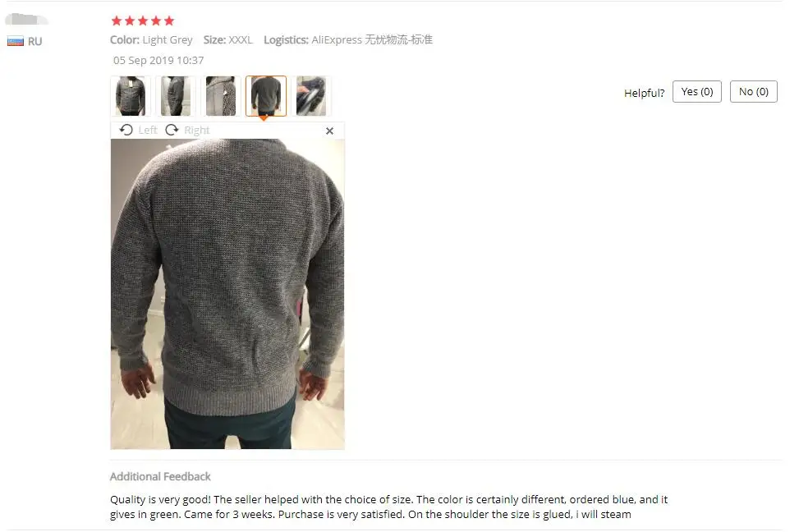Mark review helpful with Yes (0)
Viewport: 799px width, 532px height.
tap(697, 92)
